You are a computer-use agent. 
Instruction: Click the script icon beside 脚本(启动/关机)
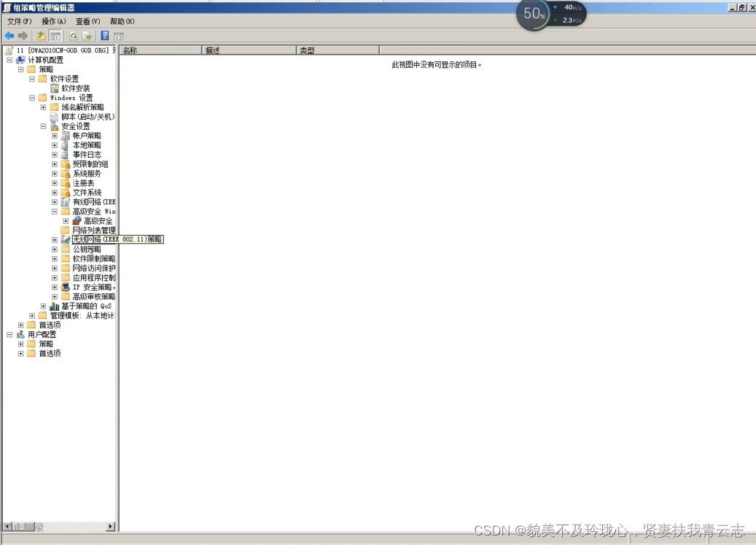click(55, 117)
